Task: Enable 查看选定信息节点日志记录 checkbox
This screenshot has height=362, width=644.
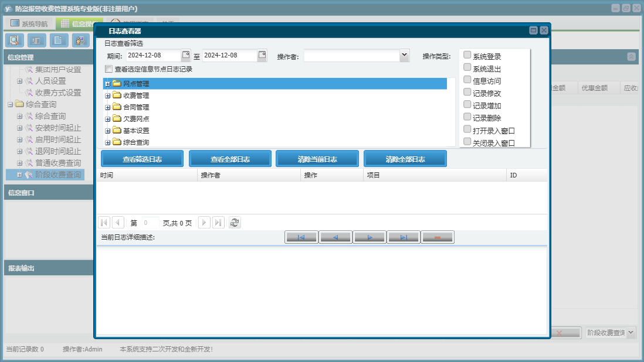Action: click(x=109, y=69)
